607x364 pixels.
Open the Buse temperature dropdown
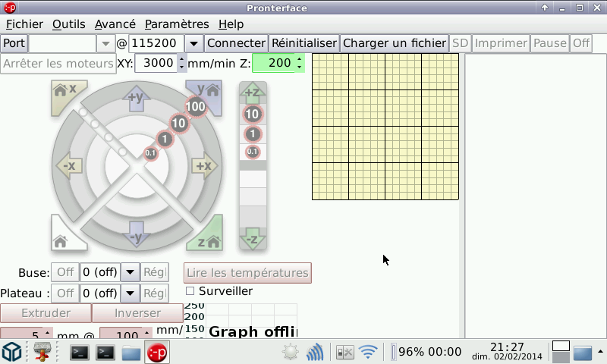pyautogui.click(x=130, y=272)
